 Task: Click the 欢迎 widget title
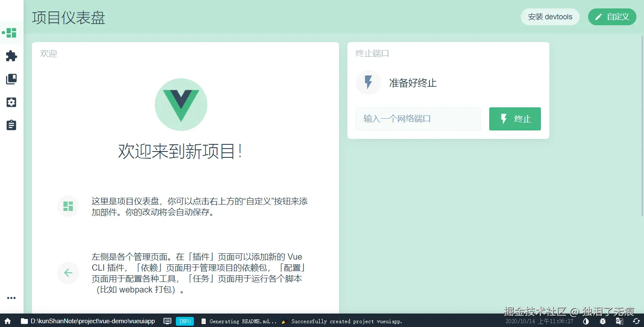48,53
